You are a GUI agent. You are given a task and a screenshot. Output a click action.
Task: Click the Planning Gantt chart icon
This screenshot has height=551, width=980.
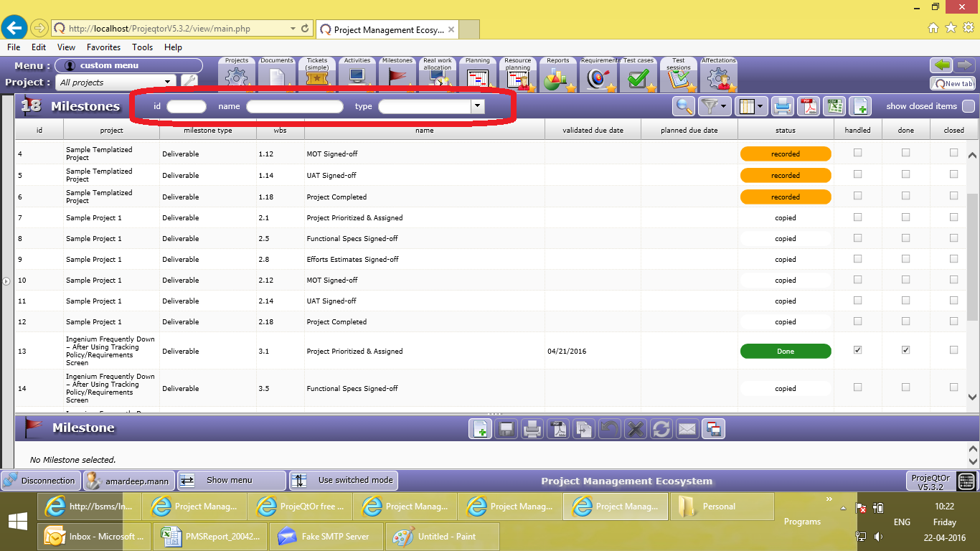tap(477, 76)
